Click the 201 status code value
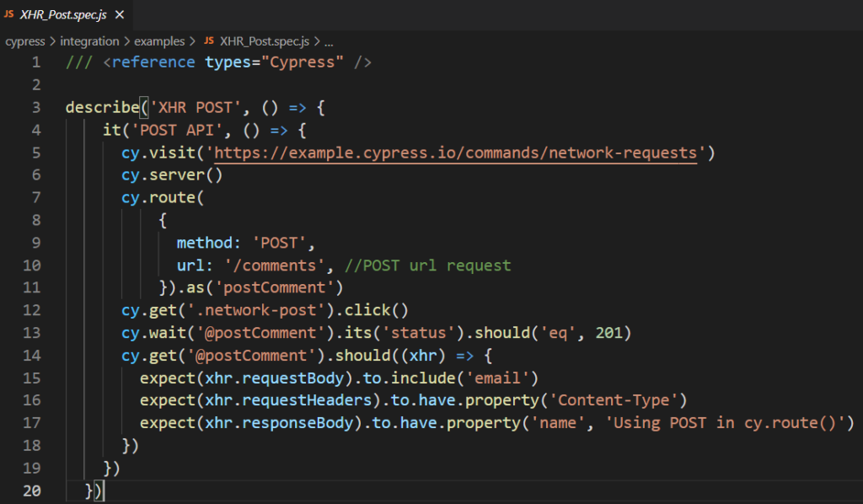The height and width of the screenshot is (504, 863). pos(608,333)
